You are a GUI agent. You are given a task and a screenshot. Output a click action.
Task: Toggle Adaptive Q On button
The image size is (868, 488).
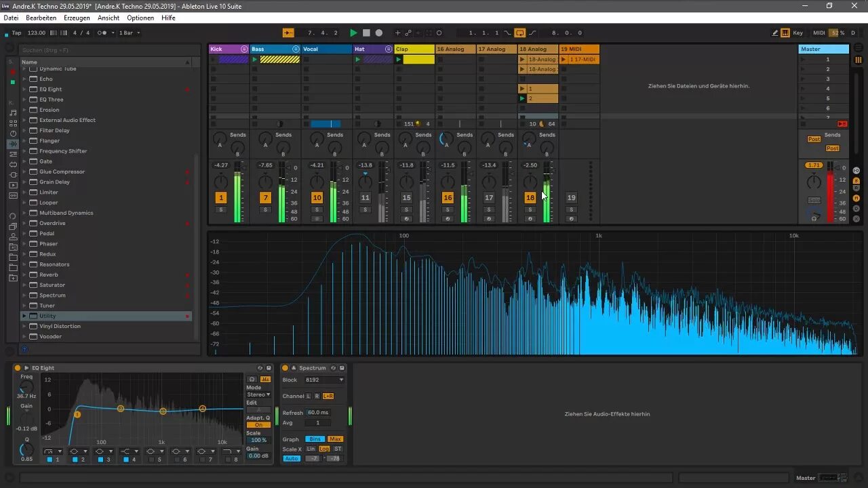(x=258, y=425)
